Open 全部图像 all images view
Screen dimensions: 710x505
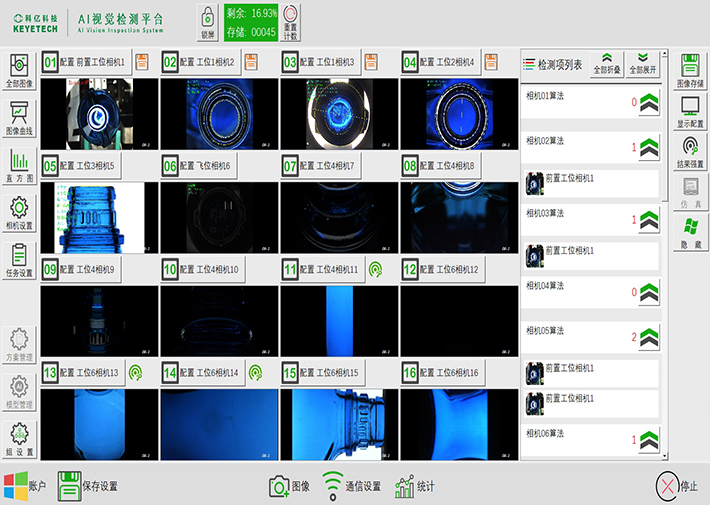pyautogui.click(x=19, y=73)
